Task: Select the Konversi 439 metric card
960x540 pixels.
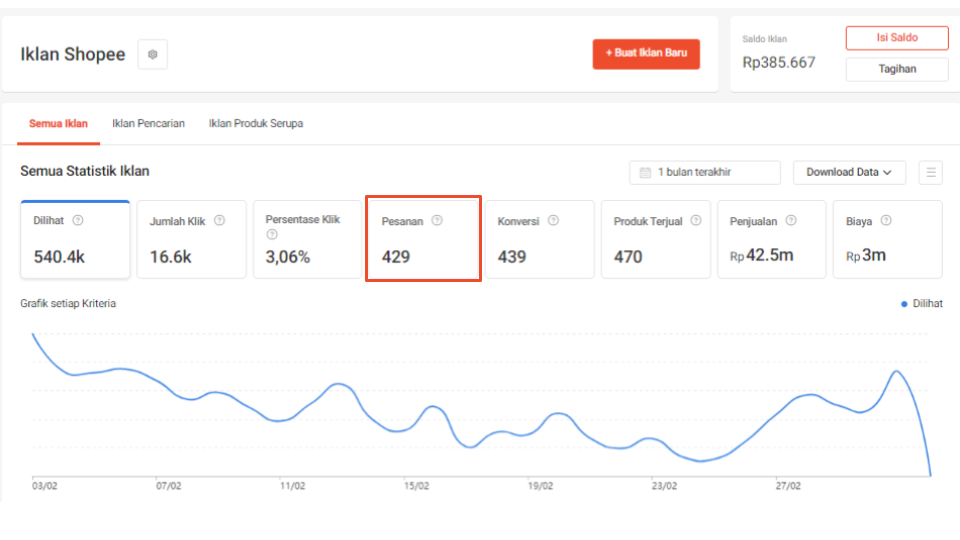Action: (x=539, y=239)
